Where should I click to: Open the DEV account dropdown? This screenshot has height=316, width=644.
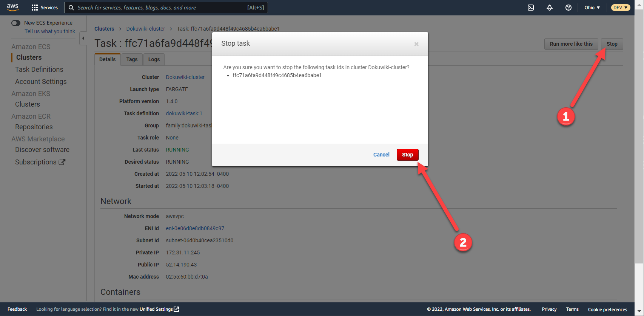621,8
